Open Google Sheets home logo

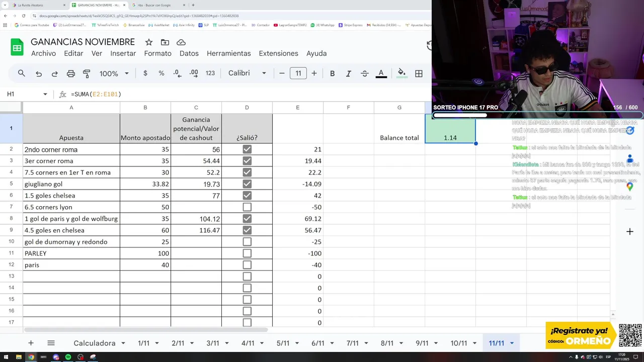pos(17,47)
